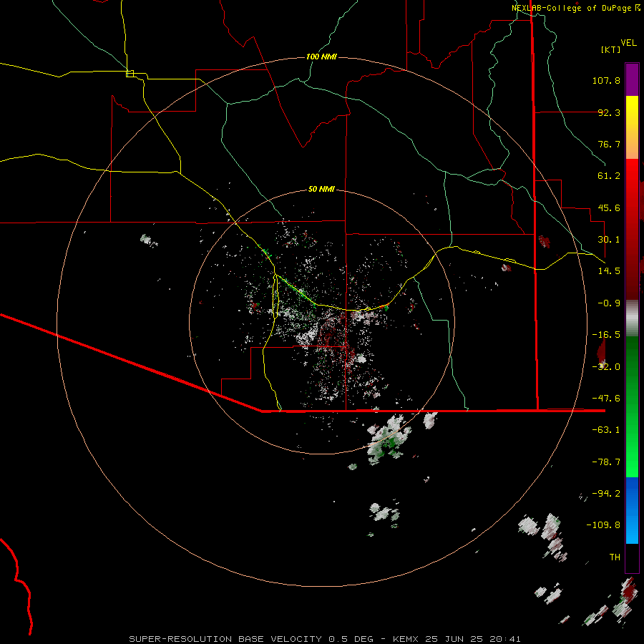Viewport: 644px width, 644px height.
Task: Click the -32.0 scale value
Action: 606,367
